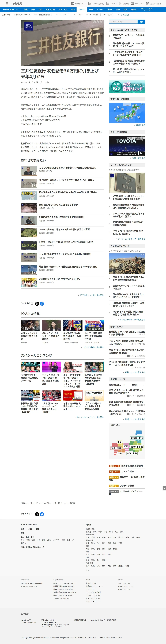Open NHKニュース(@nhk_news) footer link

[64, 583]
